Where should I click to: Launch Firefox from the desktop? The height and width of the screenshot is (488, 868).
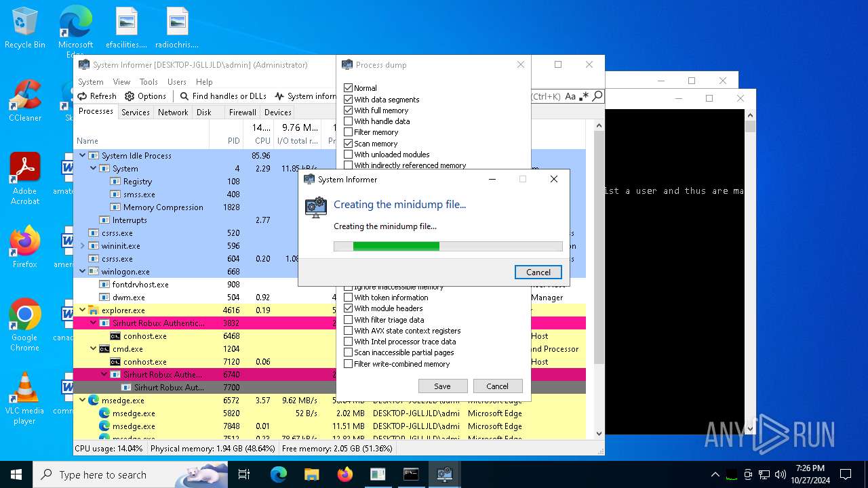(25, 247)
